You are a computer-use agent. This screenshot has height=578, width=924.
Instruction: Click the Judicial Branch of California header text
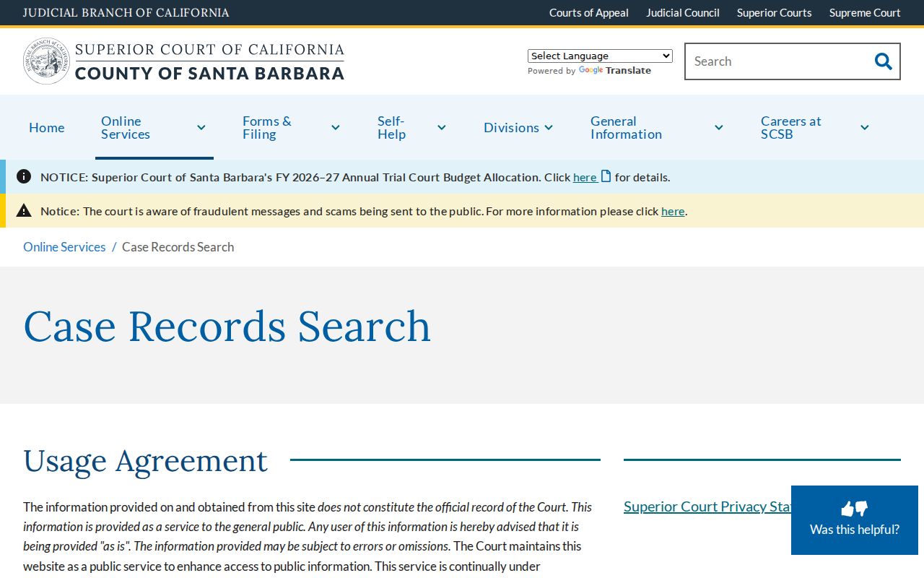click(126, 12)
